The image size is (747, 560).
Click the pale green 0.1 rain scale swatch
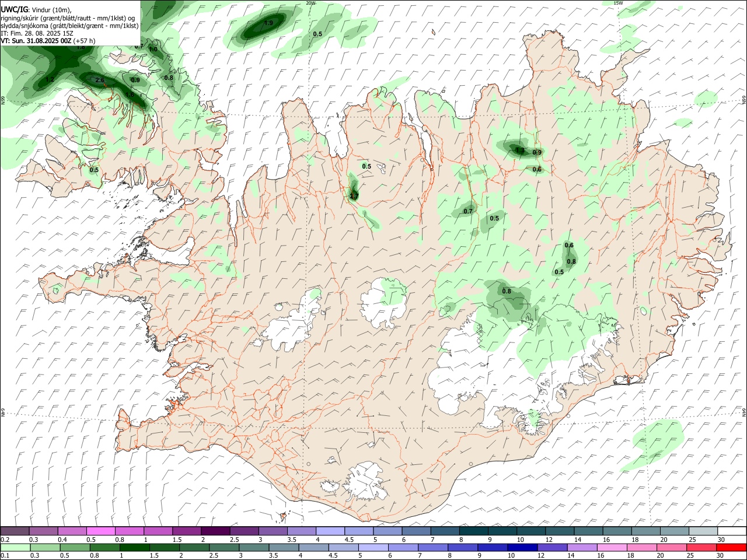pyautogui.click(x=15, y=547)
